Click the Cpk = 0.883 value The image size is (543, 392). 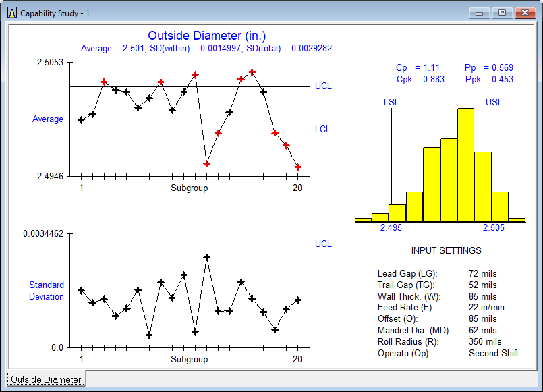pyautogui.click(x=420, y=80)
